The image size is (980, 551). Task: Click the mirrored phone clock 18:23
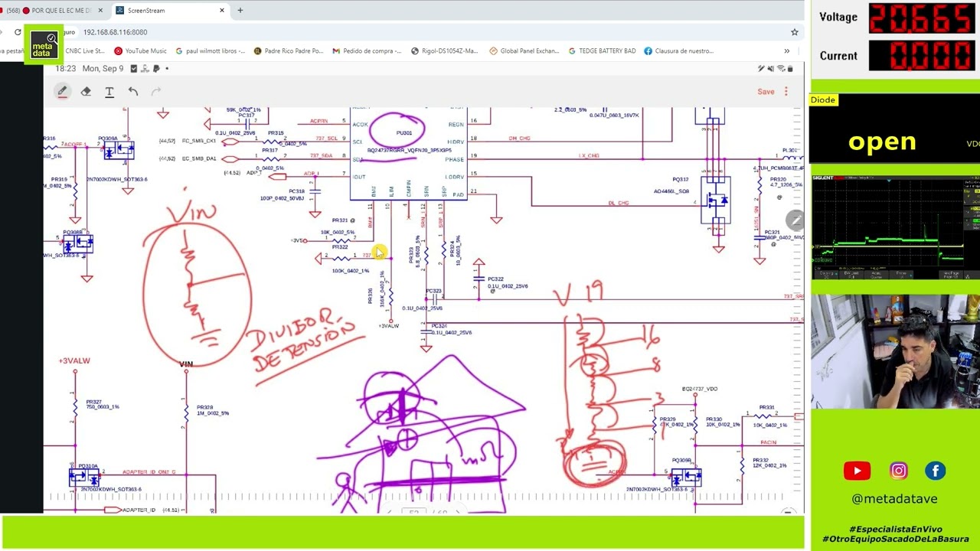pyautogui.click(x=66, y=69)
